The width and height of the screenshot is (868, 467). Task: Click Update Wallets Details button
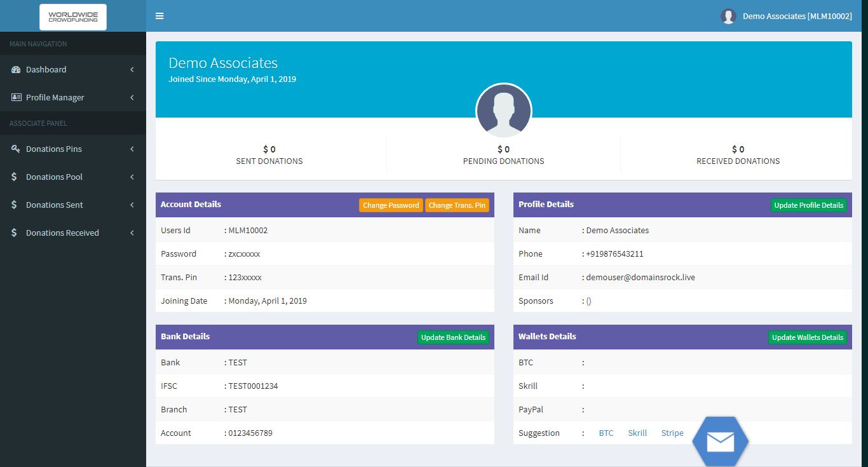[x=807, y=337]
